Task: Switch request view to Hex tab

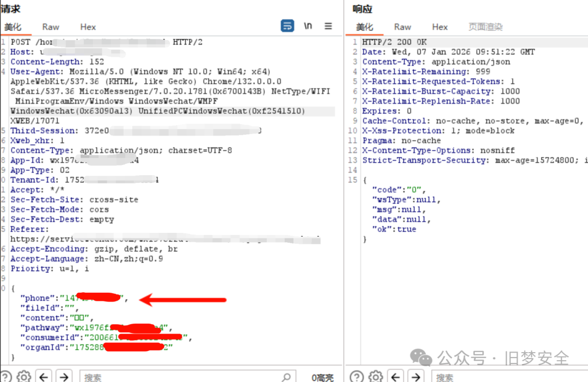Action: click(x=88, y=27)
